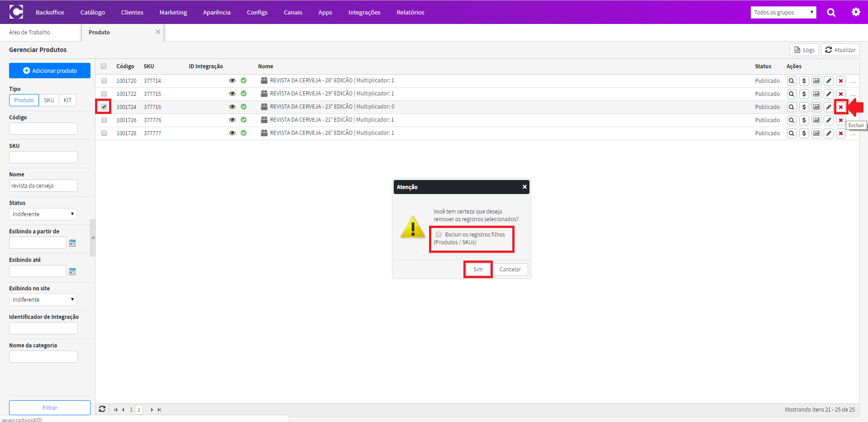The image size is (868, 422).
Task: Click green status check for product 1001722
Action: 243,94
